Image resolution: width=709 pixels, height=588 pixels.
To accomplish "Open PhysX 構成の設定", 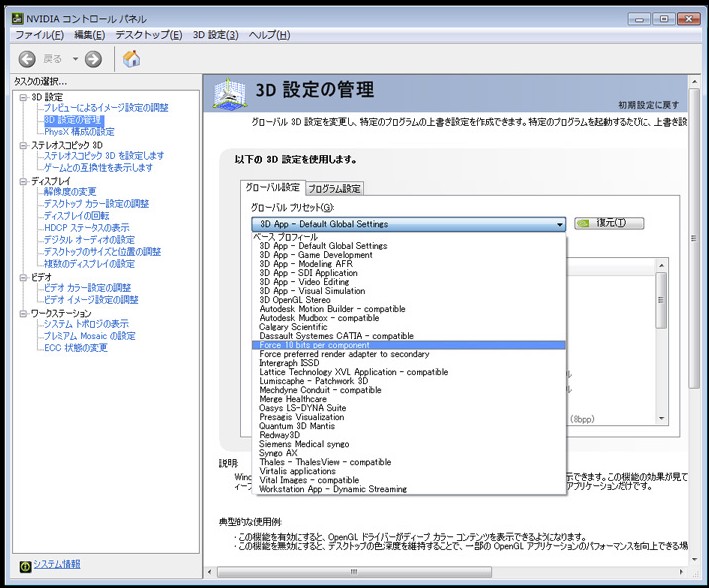I will pos(79,132).
